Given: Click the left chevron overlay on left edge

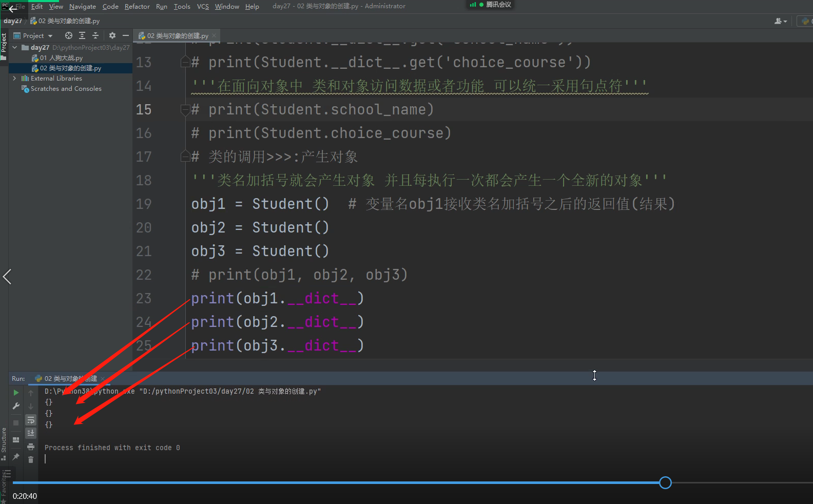Looking at the screenshot, I should pyautogui.click(x=7, y=277).
